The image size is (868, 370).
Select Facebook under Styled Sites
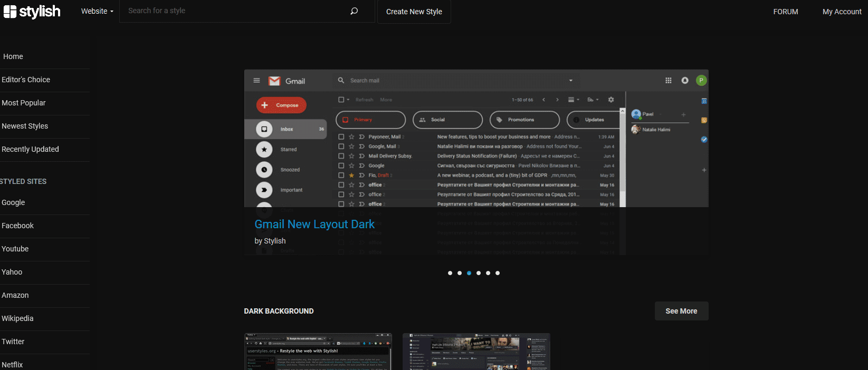[x=17, y=226]
